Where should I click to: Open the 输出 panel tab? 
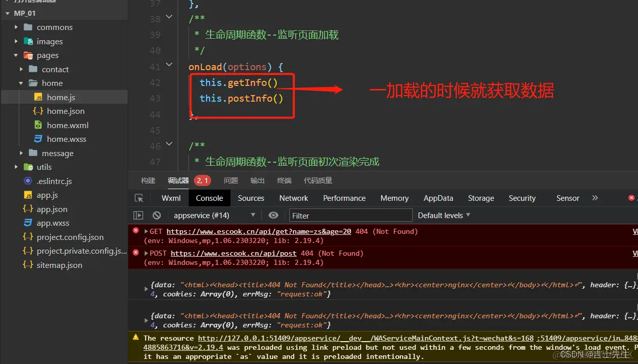pos(257,180)
